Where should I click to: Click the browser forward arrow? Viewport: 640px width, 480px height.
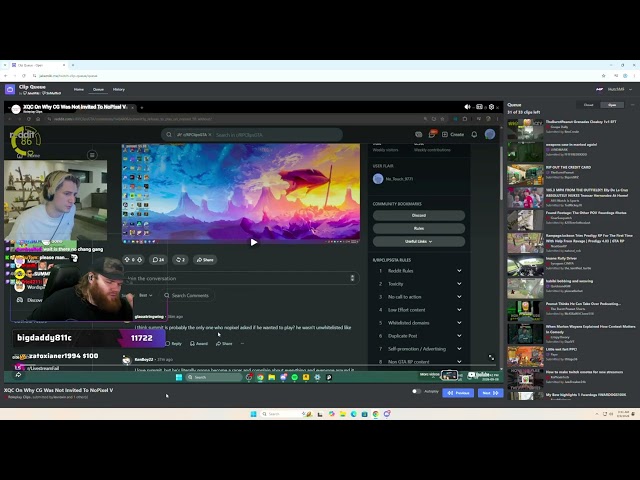click(14, 76)
